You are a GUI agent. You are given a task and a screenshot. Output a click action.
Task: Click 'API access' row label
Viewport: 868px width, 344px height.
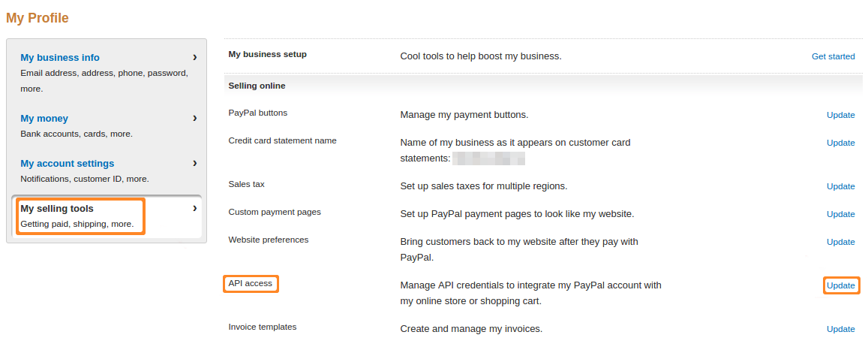click(x=251, y=284)
